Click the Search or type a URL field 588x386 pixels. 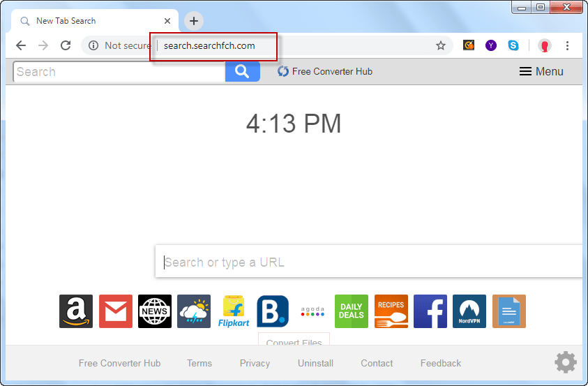(x=368, y=262)
